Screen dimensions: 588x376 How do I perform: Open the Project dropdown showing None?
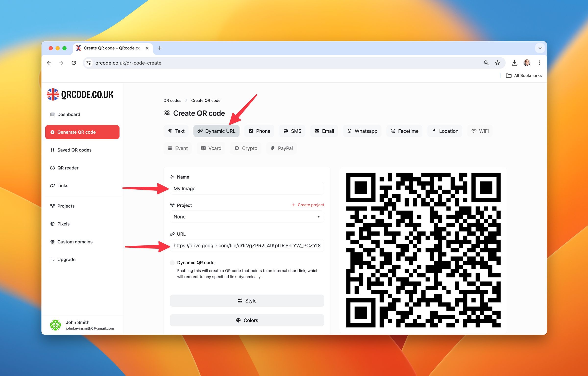tap(247, 217)
